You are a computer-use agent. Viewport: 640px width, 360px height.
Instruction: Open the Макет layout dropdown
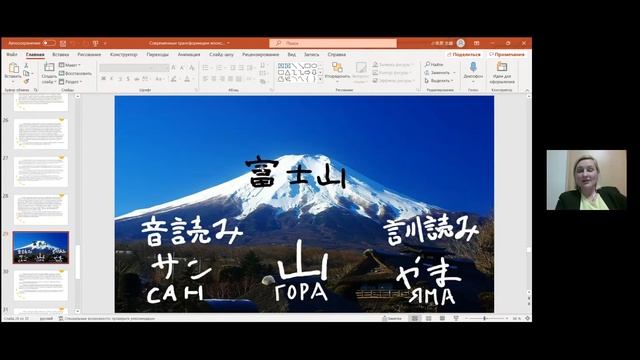click(x=70, y=65)
